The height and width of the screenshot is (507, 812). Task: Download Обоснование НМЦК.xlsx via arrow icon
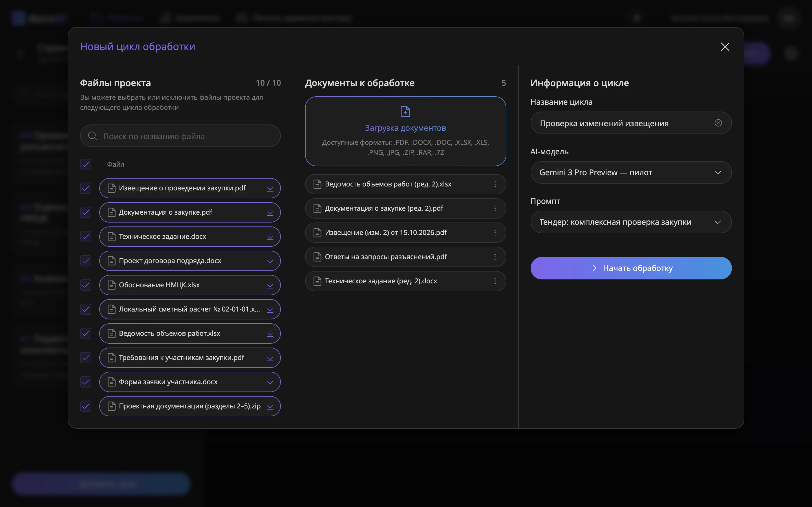point(270,285)
